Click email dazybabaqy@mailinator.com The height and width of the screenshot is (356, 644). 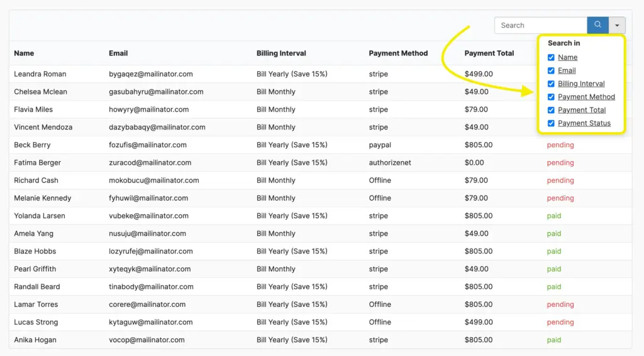tap(157, 127)
